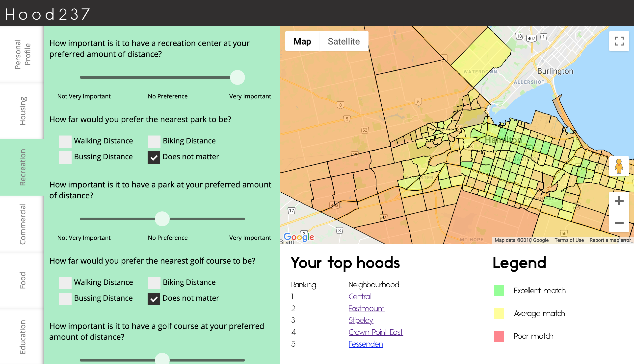The height and width of the screenshot is (364, 634).
Task: Click the Excellent match green swatch
Action: click(499, 291)
